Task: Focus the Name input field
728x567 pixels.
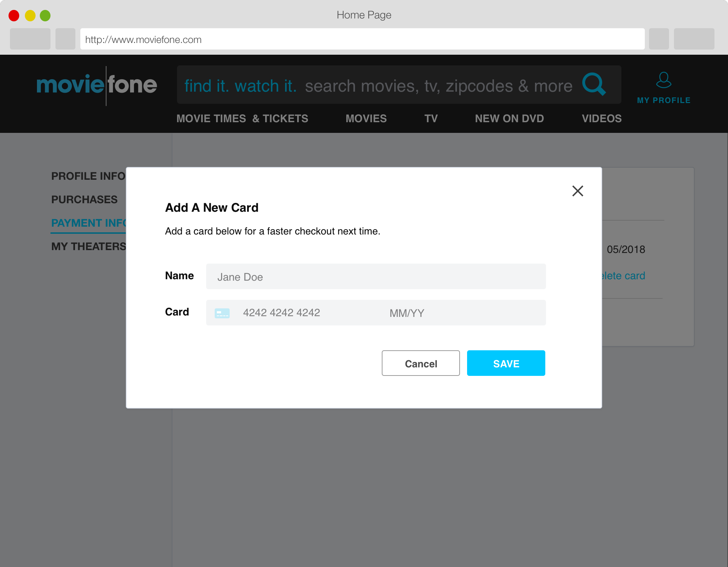Action: [376, 277]
